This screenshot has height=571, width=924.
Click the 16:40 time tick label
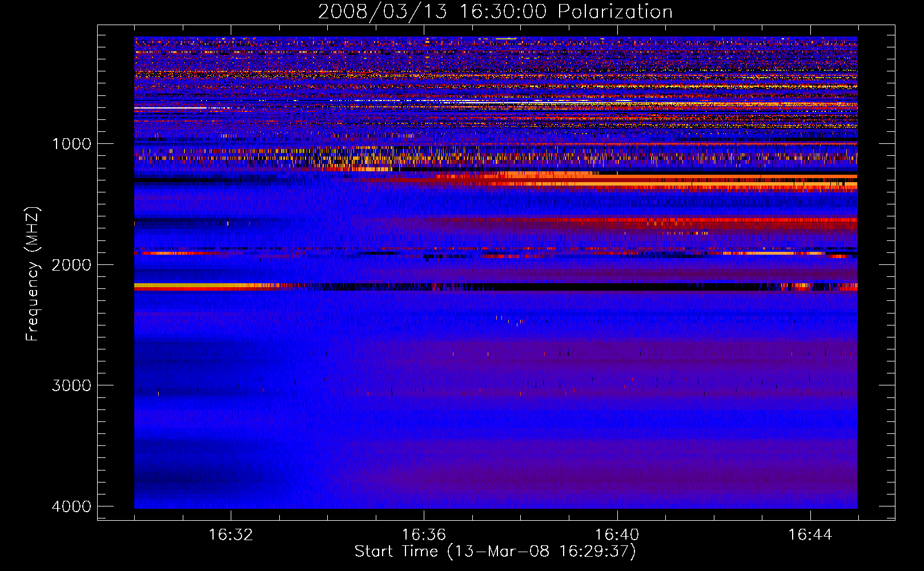click(x=617, y=535)
